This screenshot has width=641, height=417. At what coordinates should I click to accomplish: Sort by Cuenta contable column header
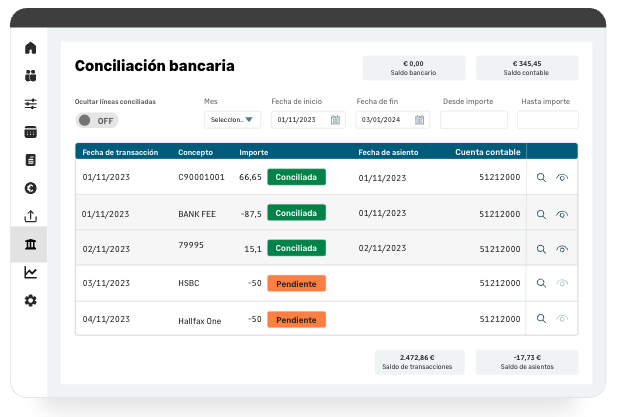pyautogui.click(x=487, y=152)
